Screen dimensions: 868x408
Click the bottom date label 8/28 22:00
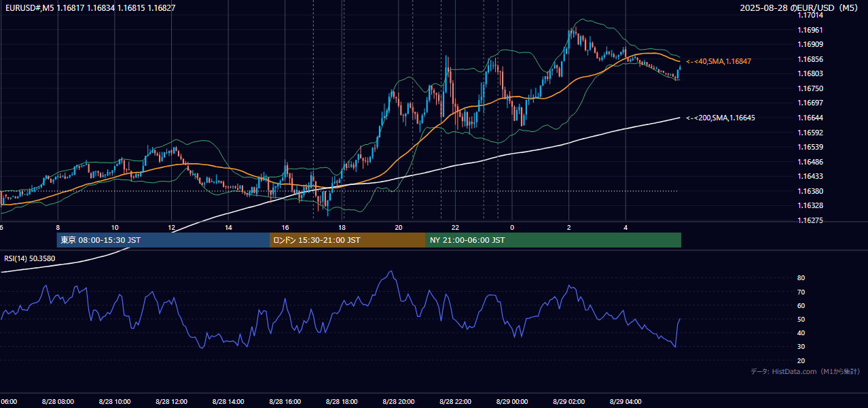pyautogui.click(x=455, y=402)
